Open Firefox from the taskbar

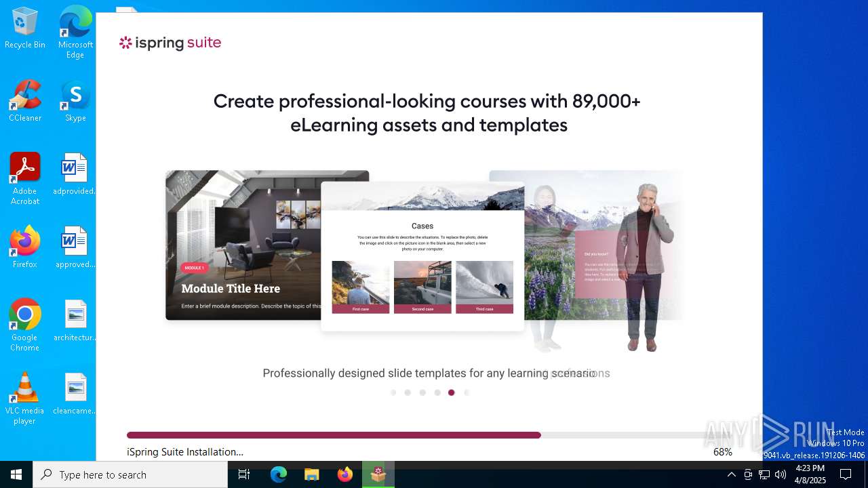pos(345,474)
